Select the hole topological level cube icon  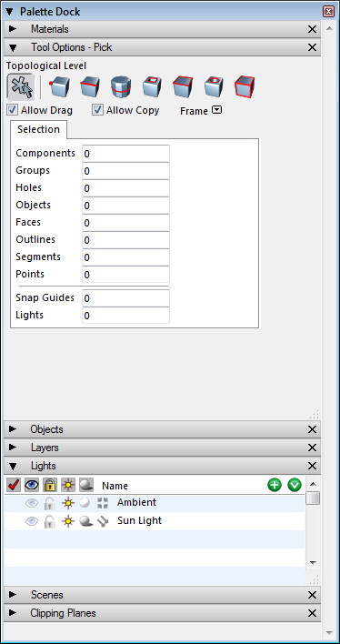pyautogui.click(x=152, y=86)
